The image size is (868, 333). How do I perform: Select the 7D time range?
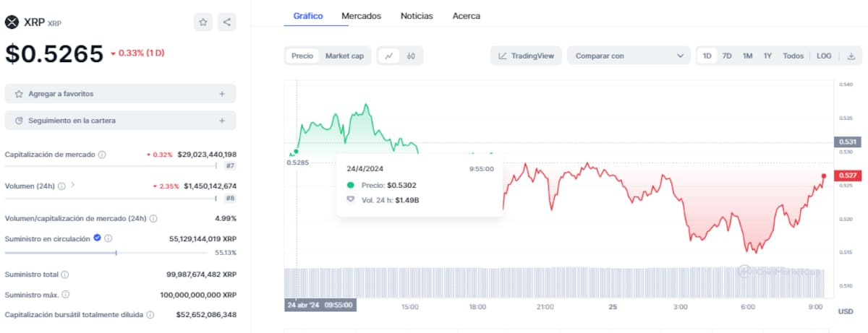point(727,56)
